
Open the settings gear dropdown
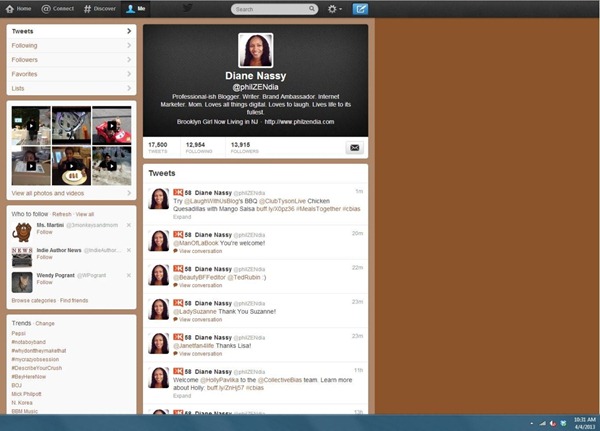click(x=334, y=9)
